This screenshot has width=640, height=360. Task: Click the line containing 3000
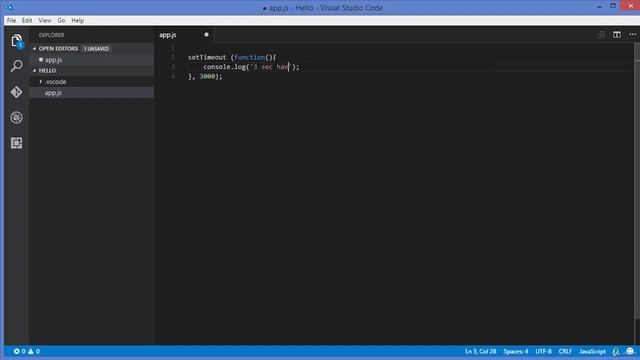pyautogui.click(x=205, y=76)
